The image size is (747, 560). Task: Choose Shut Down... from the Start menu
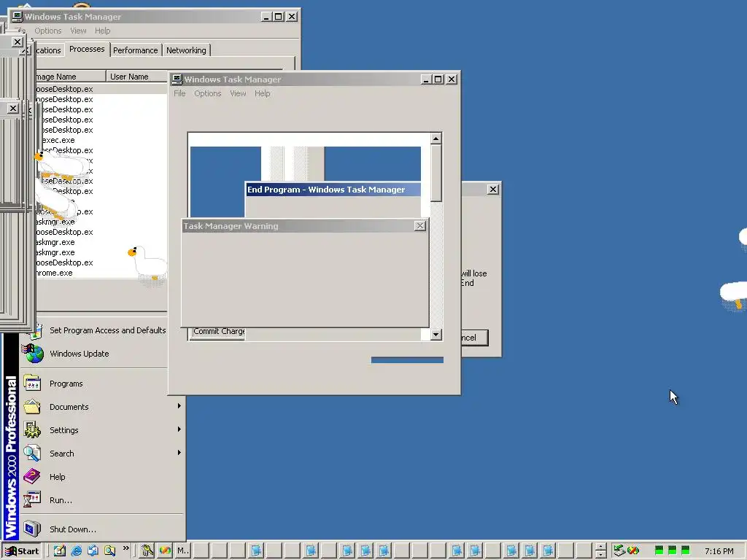[72, 529]
